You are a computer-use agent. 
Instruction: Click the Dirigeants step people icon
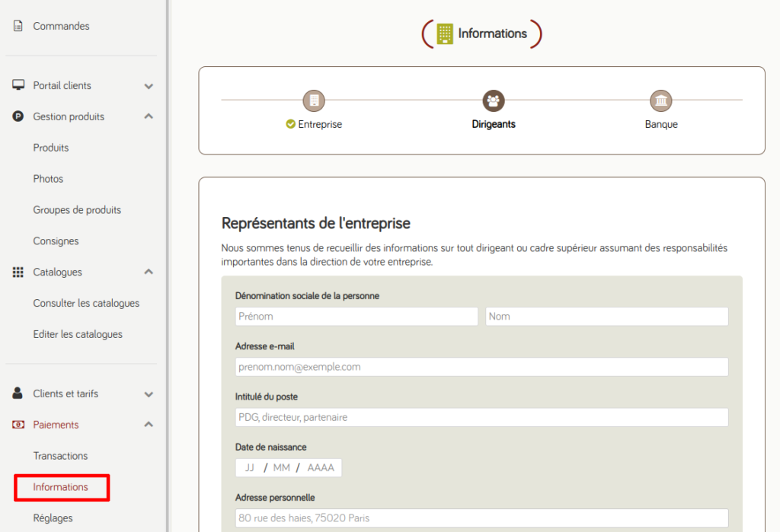click(x=494, y=100)
